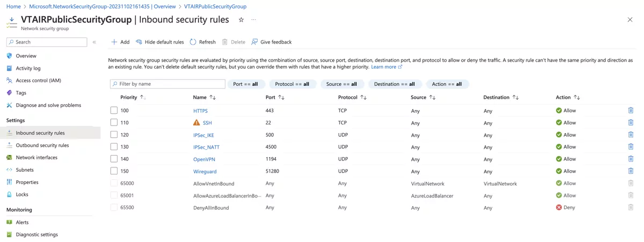Open the Action == all filter
Screen dimensions: 644x242
coord(447,84)
